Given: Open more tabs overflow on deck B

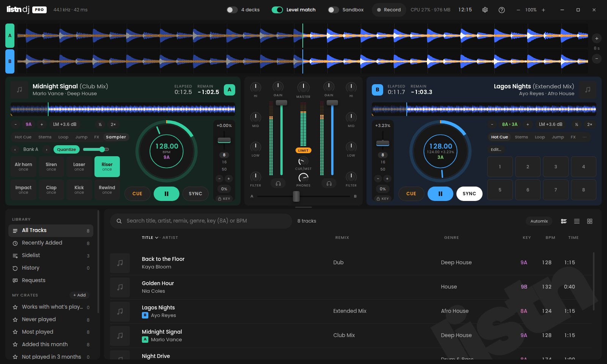Looking at the screenshot, I should pyautogui.click(x=585, y=137).
